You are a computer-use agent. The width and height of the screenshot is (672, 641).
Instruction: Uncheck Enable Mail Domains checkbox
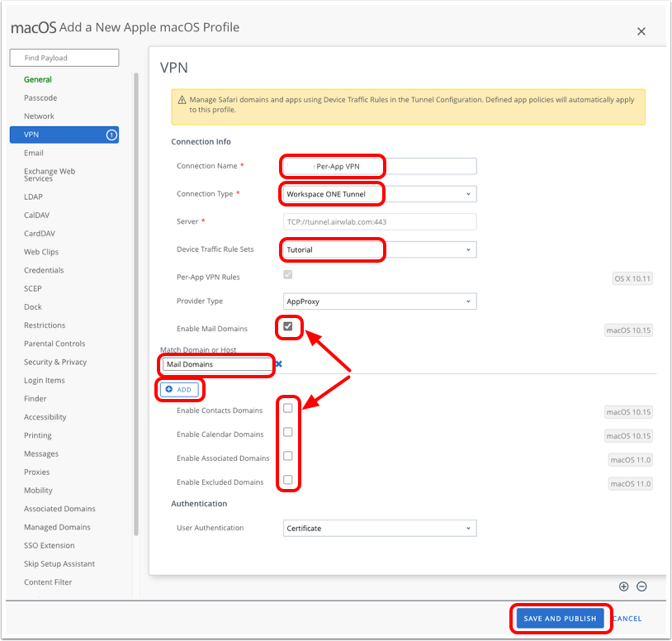[x=288, y=327]
